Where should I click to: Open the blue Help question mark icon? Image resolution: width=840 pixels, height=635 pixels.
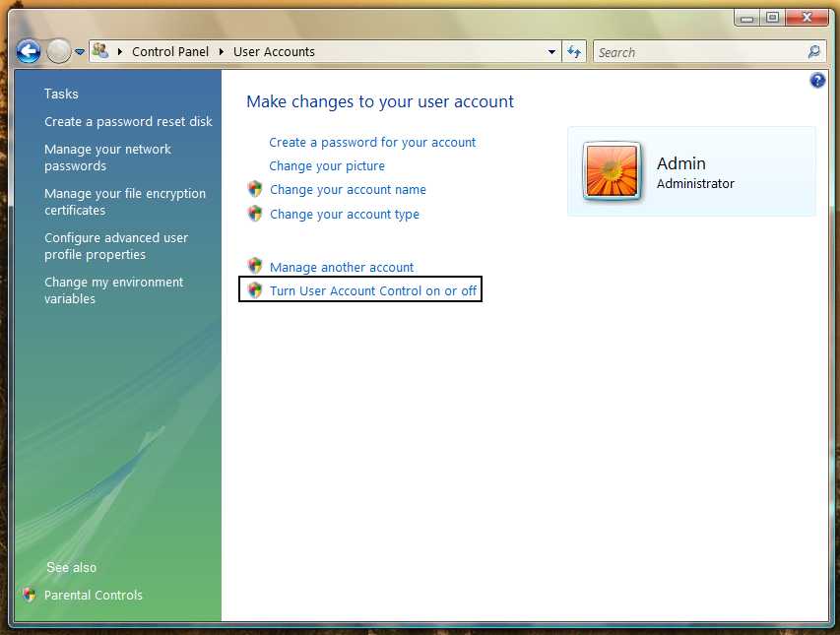coord(817,81)
